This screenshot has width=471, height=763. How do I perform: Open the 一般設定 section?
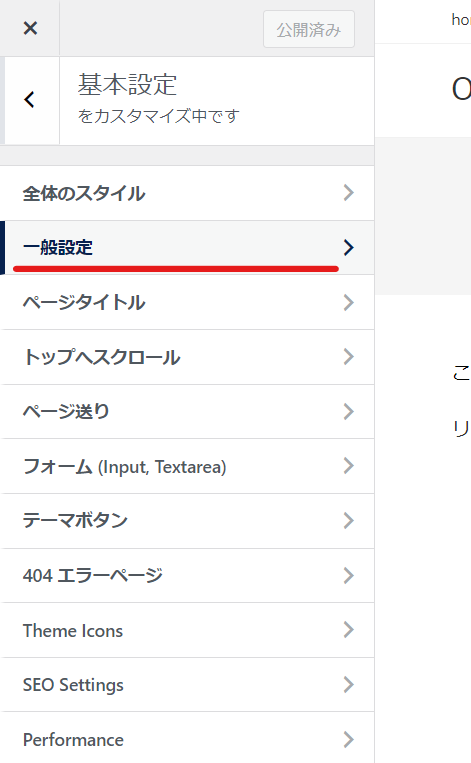point(187,248)
